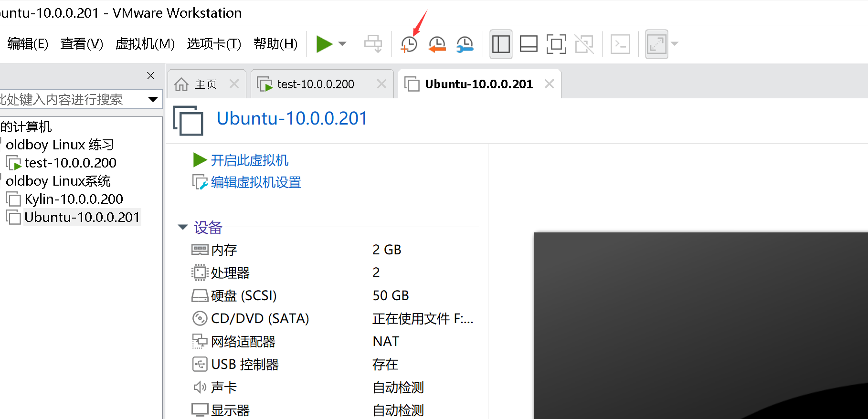Open the snapshot manager icon
The image size is (868, 419).
(465, 44)
